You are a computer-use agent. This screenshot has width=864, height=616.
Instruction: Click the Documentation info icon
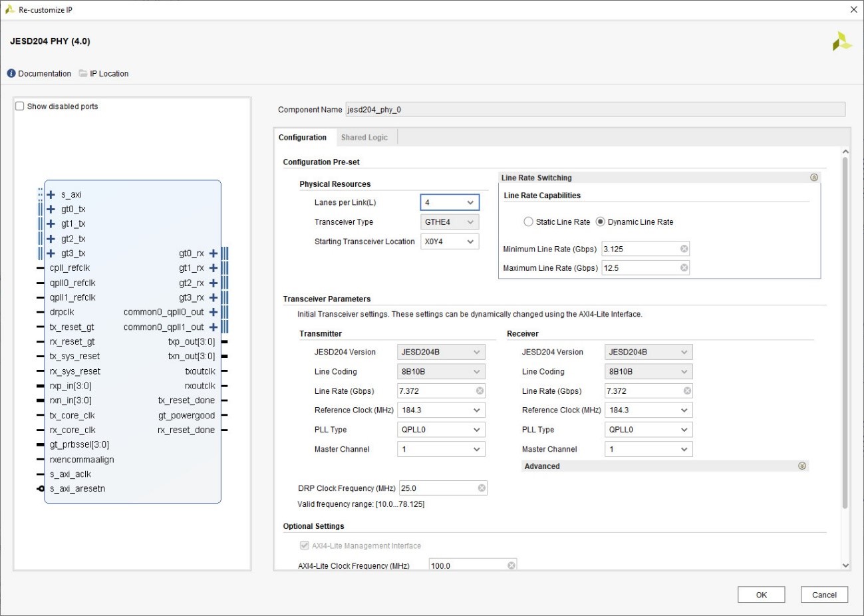pos(11,74)
